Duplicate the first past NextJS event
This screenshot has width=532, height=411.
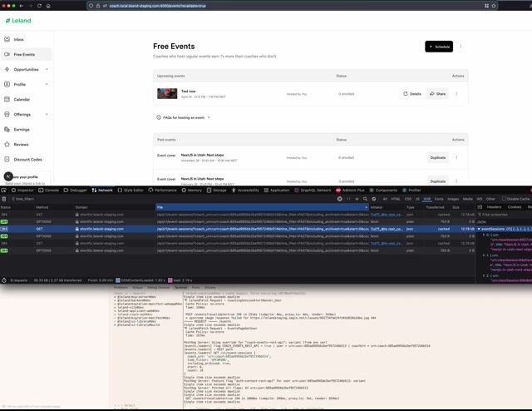point(438,157)
